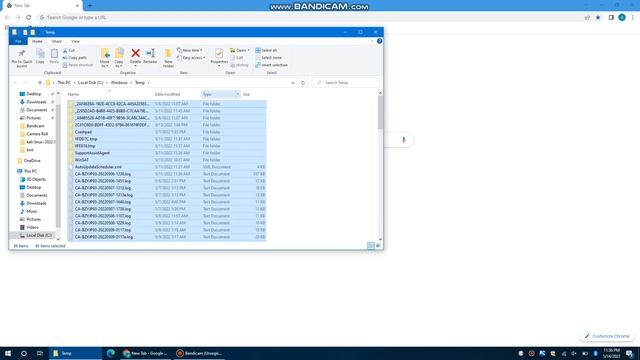Click Paste shortcut in the ribbon

pyautogui.click(x=78, y=65)
